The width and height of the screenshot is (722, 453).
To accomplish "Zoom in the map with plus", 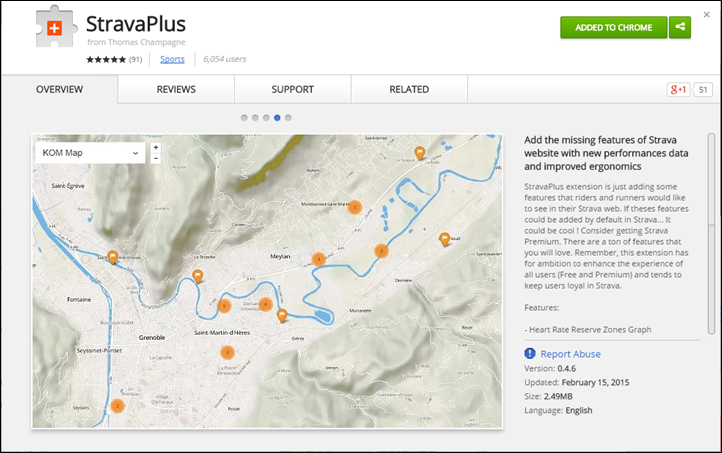I will (156, 147).
